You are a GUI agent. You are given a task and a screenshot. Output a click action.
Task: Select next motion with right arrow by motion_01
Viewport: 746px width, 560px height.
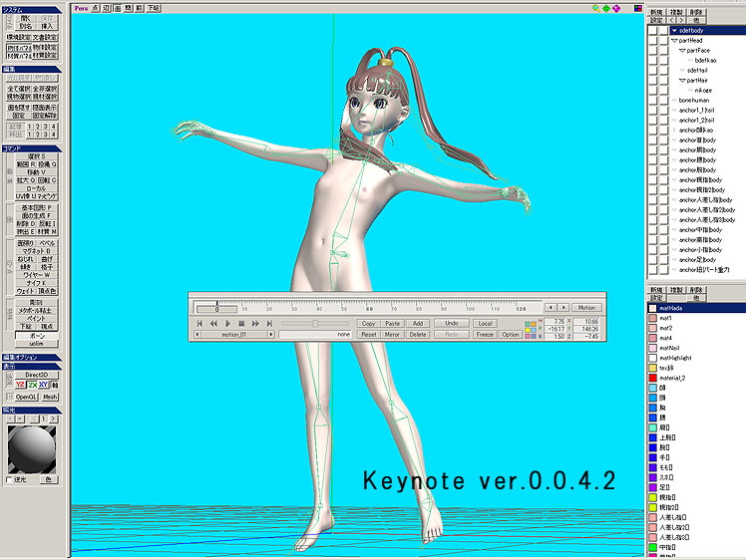click(270, 335)
